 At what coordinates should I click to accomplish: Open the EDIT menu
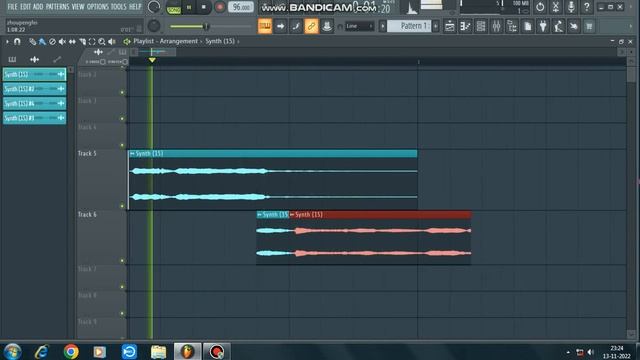(25, 7)
